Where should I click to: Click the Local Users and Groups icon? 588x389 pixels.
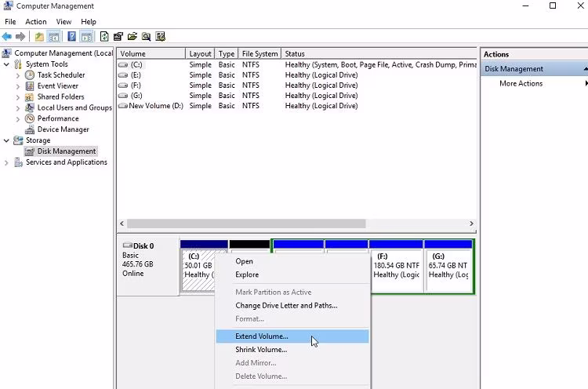30,107
